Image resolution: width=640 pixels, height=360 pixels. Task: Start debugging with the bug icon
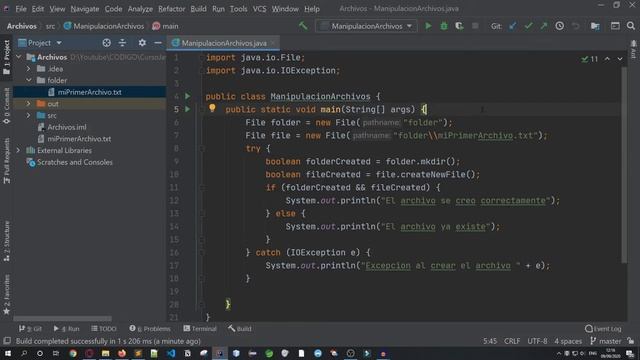click(444, 26)
